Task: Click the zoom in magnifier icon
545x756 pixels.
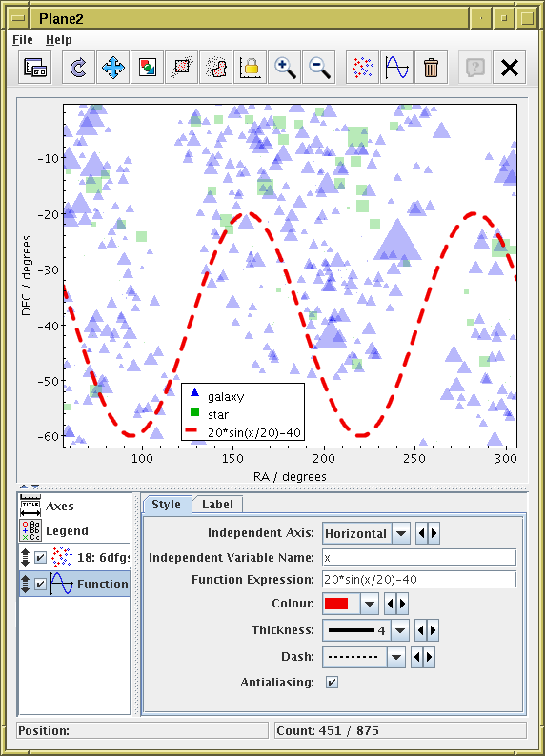Action: click(284, 68)
